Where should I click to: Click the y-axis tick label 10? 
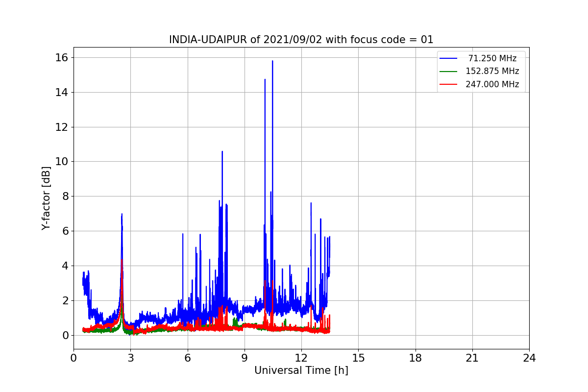pyautogui.click(x=62, y=162)
